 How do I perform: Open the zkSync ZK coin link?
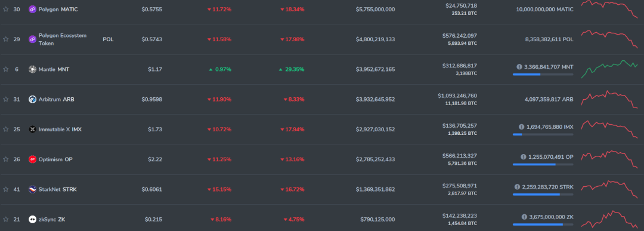[x=52, y=219]
